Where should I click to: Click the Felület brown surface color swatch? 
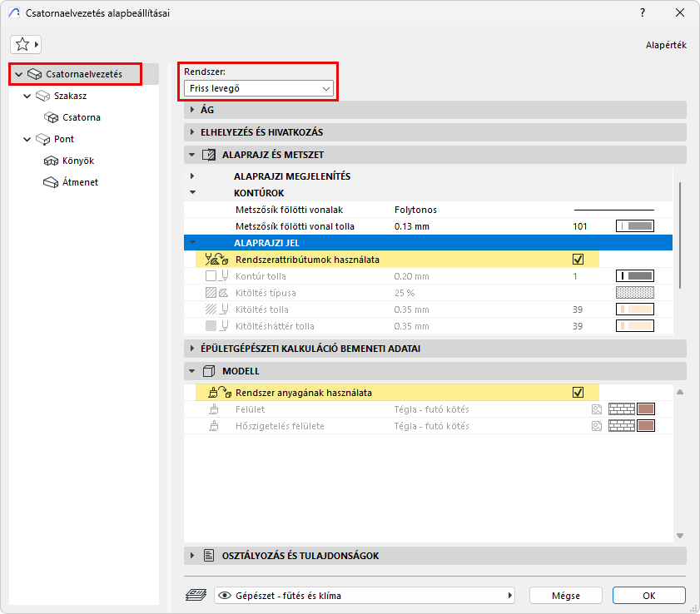click(x=646, y=409)
